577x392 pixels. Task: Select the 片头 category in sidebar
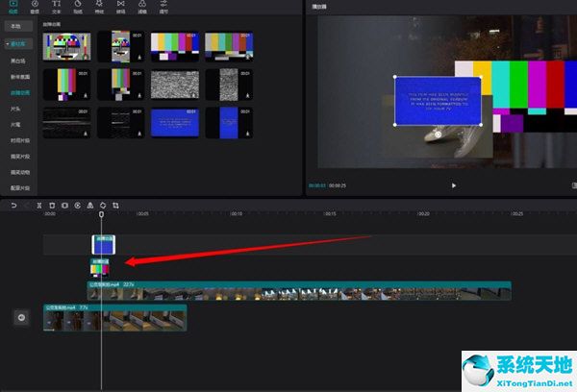coord(15,109)
